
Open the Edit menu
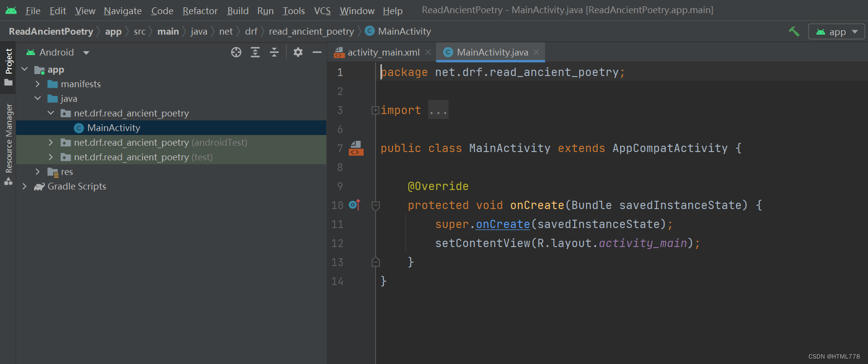[x=57, y=11]
